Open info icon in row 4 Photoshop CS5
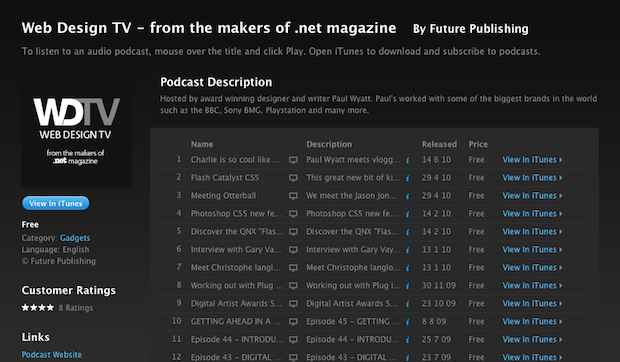This screenshot has width=620, height=362. tap(407, 214)
